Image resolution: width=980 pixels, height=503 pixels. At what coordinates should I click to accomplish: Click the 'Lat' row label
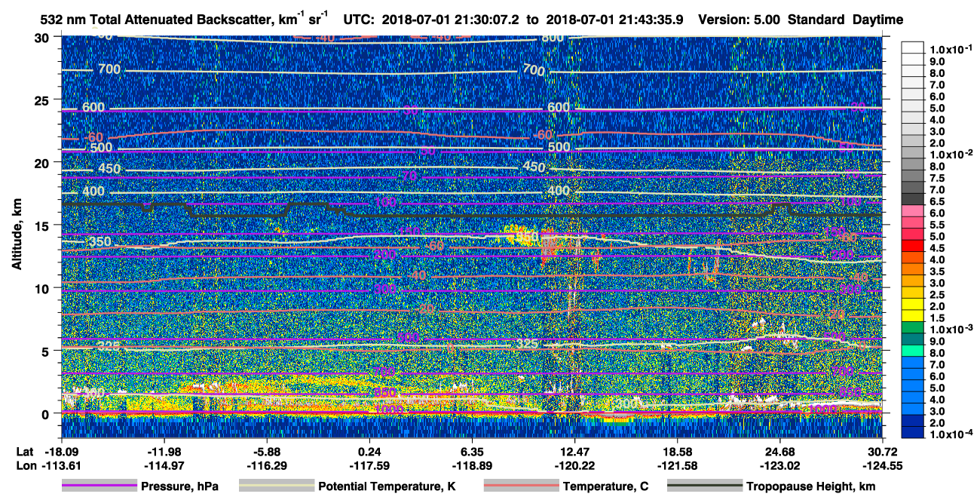pyautogui.click(x=26, y=450)
